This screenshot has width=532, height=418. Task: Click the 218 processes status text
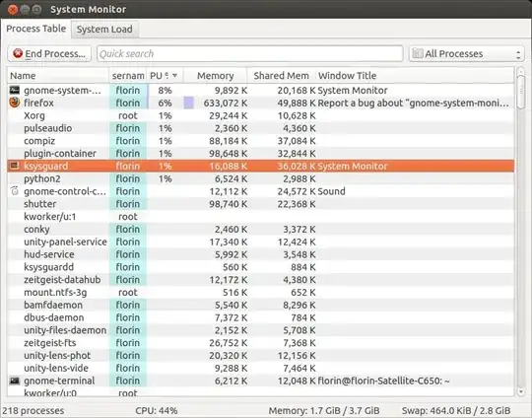pyautogui.click(x=33, y=410)
